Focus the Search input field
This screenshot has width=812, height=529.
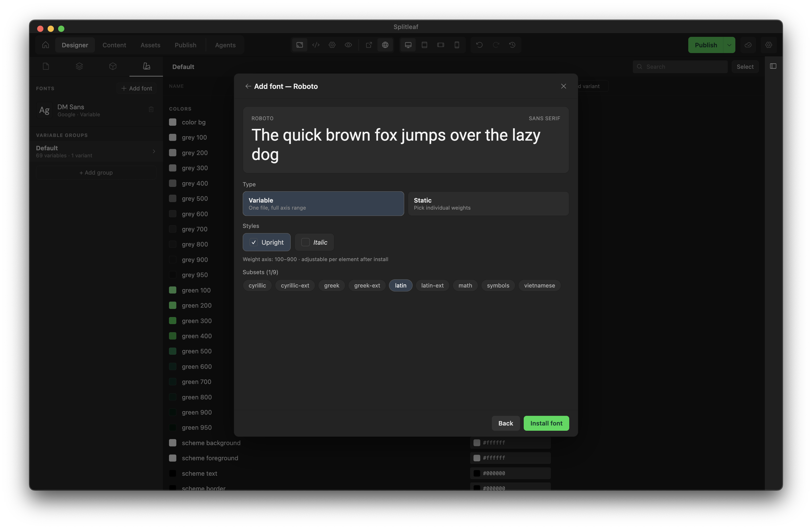[680, 66]
